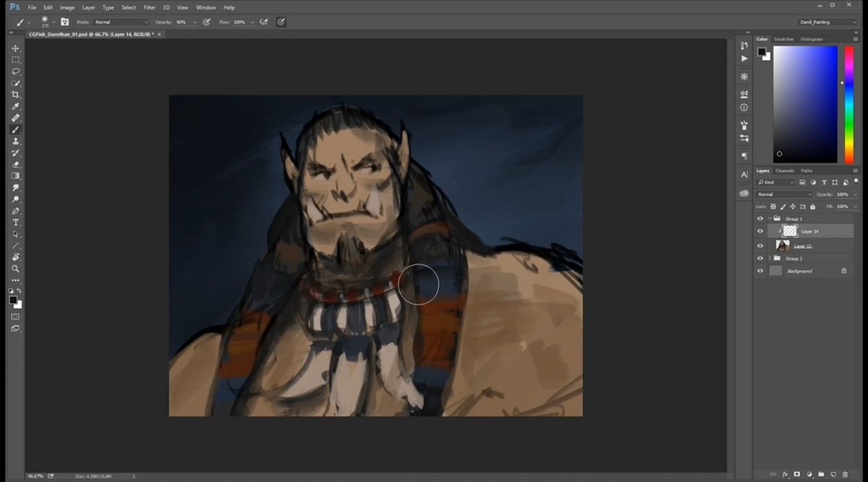
Task: Select the Hand tool
Action: 15,257
